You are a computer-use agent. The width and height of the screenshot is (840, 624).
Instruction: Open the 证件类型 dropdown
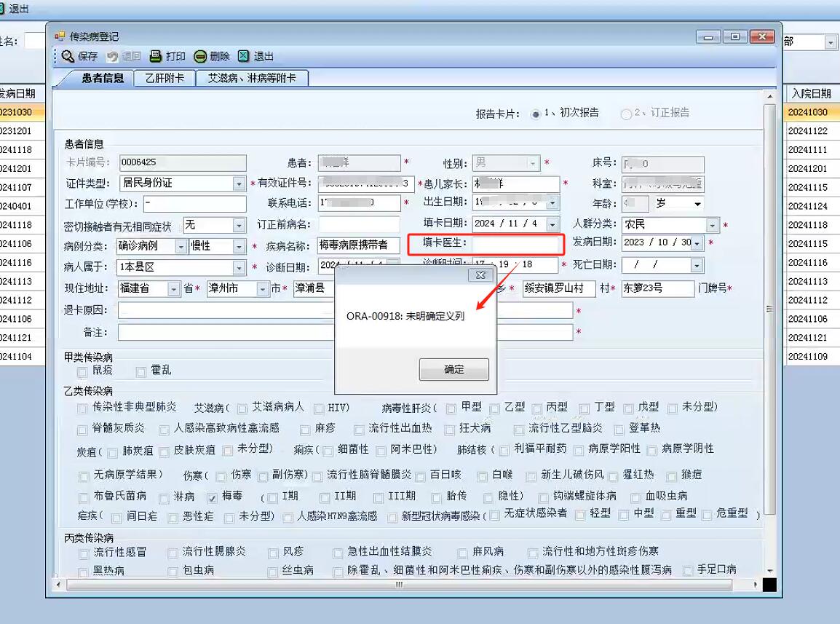(x=239, y=184)
